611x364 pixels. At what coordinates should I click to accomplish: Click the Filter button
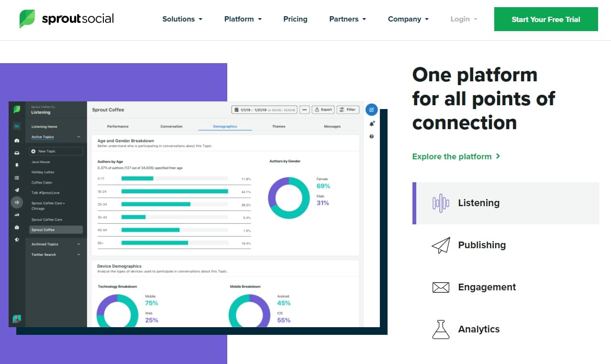pyautogui.click(x=348, y=110)
